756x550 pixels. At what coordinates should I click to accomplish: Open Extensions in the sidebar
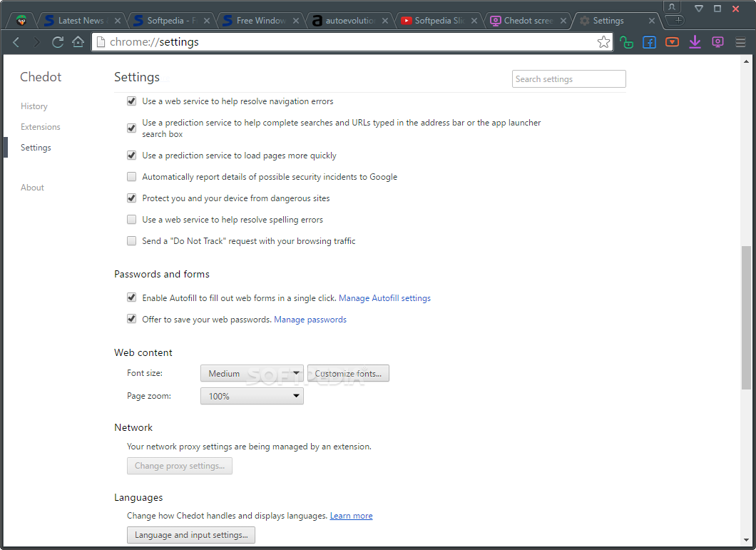41,127
